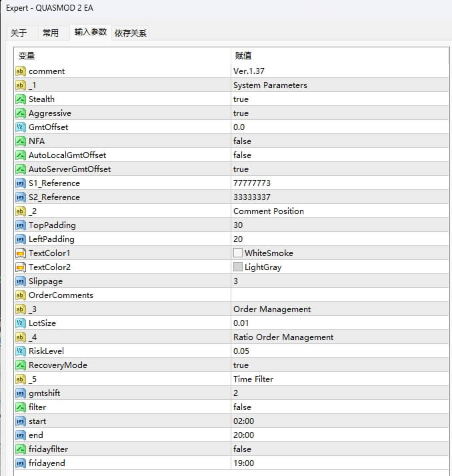The image size is (452, 476).
Task: Toggle the Aggressive value set to true
Action: tap(241, 113)
